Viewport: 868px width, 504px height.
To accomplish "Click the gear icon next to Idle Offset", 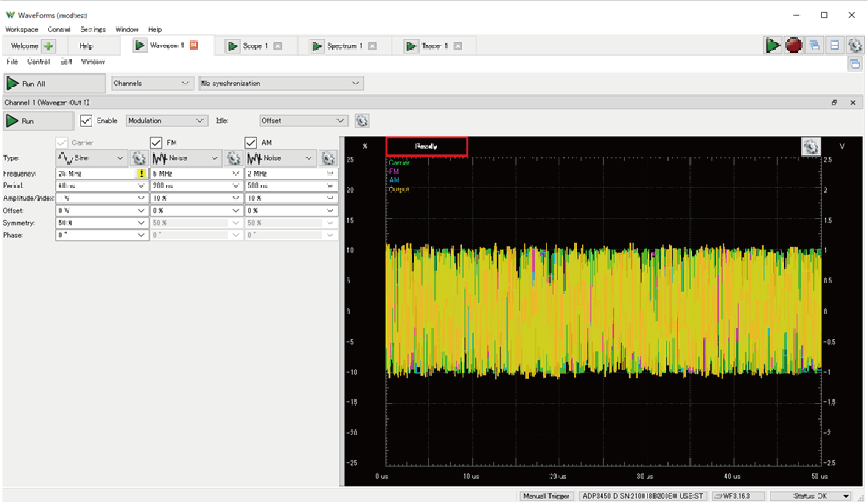I will (x=362, y=121).
